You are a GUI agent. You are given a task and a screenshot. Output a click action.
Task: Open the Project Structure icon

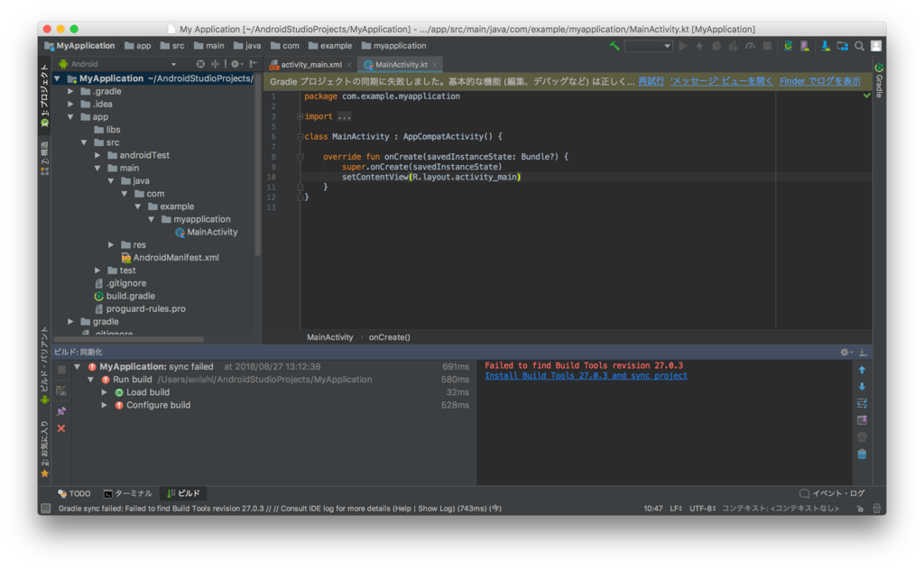point(843,46)
